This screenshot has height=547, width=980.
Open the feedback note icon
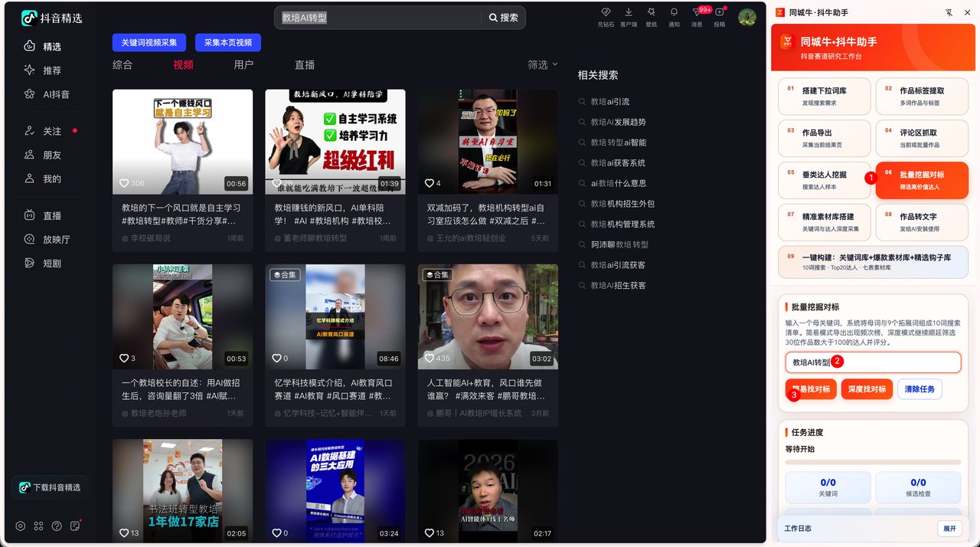[x=75, y=526]
